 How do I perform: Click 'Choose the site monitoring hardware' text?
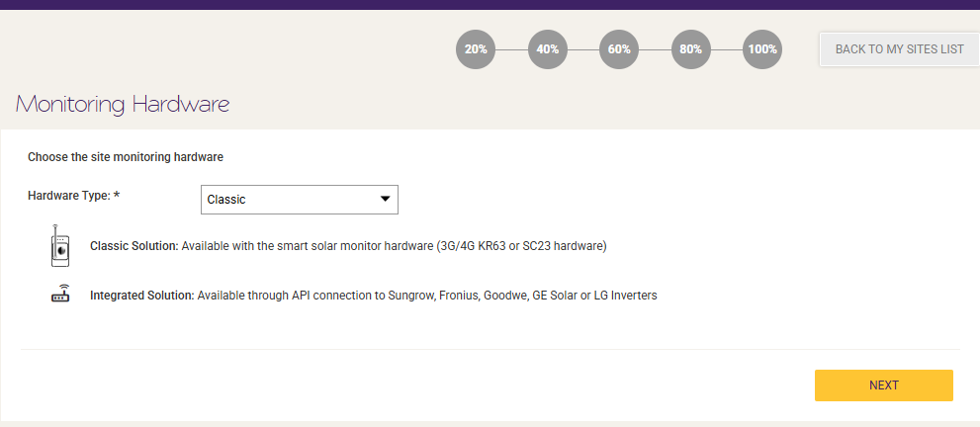pyautogui.click(x=126, y=157)
